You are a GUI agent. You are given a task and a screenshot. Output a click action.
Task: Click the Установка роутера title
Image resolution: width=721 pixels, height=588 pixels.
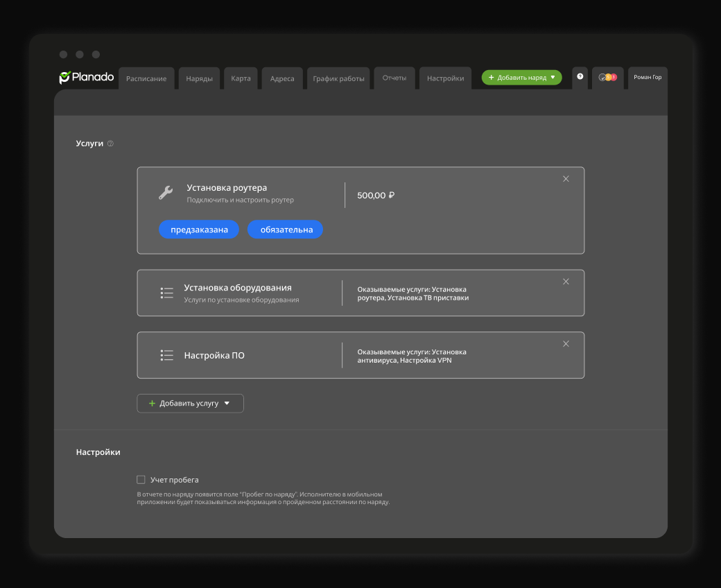click(227, 188)
